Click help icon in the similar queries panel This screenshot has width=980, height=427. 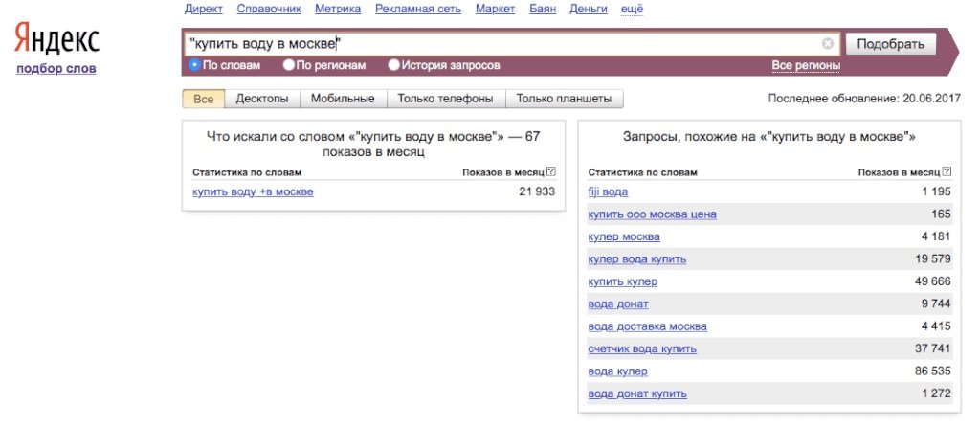(947, 172)
